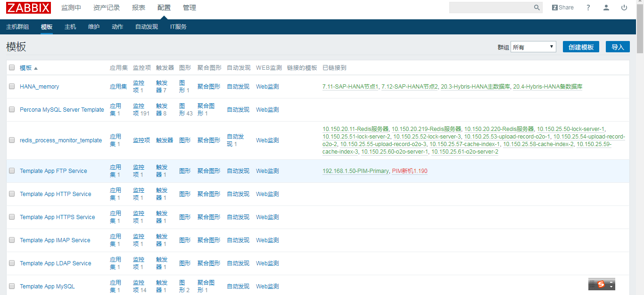The image size is (644, 295).
Task: Open the 群组 group dropdown
Action: [x=533, y=47]
